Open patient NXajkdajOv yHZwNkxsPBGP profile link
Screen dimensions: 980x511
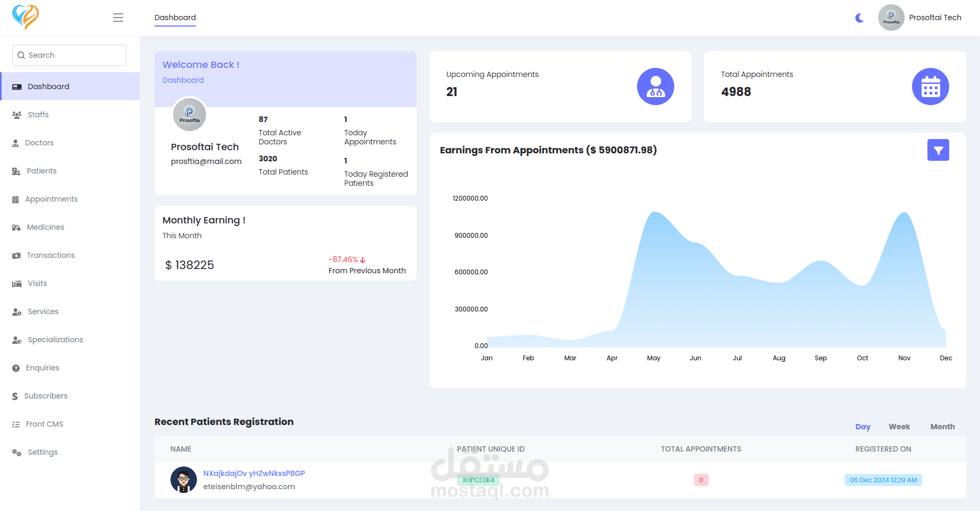254,473
